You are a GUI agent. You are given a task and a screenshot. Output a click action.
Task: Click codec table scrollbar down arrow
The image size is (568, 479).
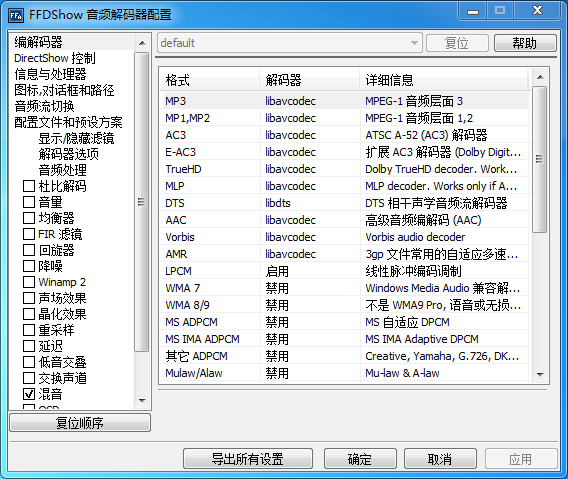pyautogui.click(x=540, y=374)
